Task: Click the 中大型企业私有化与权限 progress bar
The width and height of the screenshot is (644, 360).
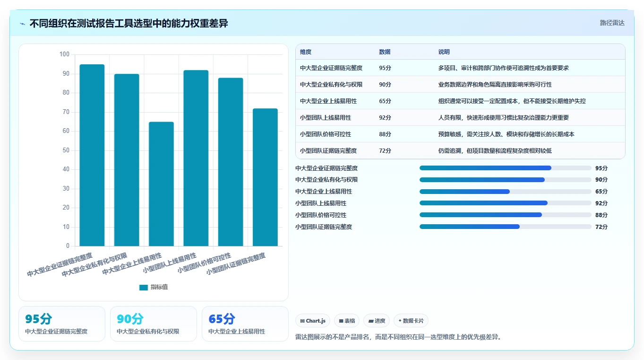Action: [x=506, y=180]
